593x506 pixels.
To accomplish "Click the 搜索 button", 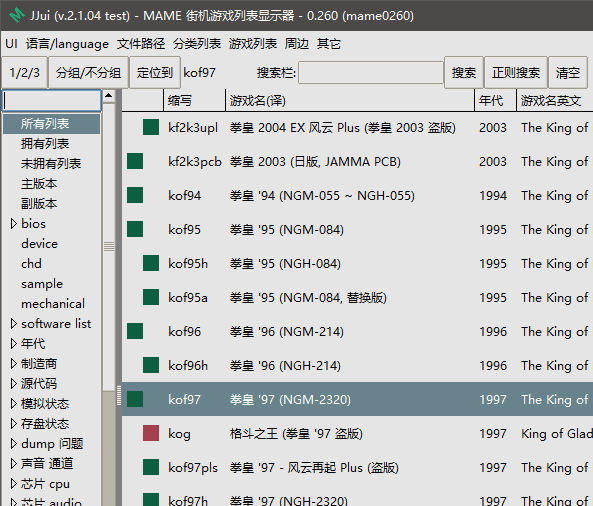I will (x=464, y=73).
